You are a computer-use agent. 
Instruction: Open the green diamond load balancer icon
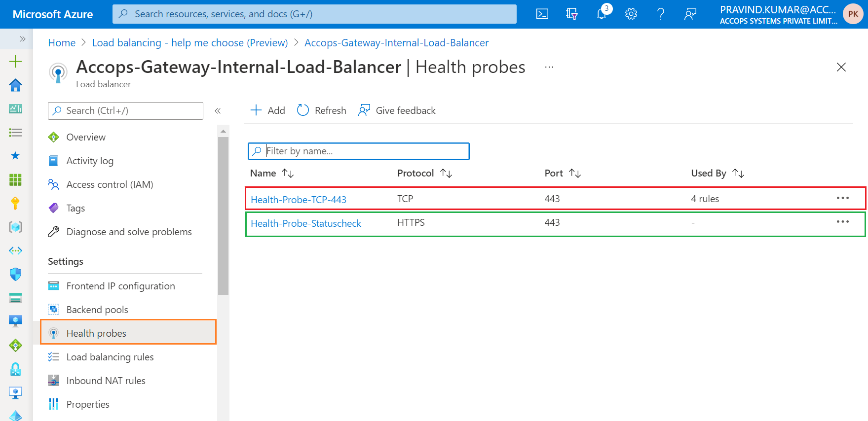pyautogui.click(x=15, y=345)
